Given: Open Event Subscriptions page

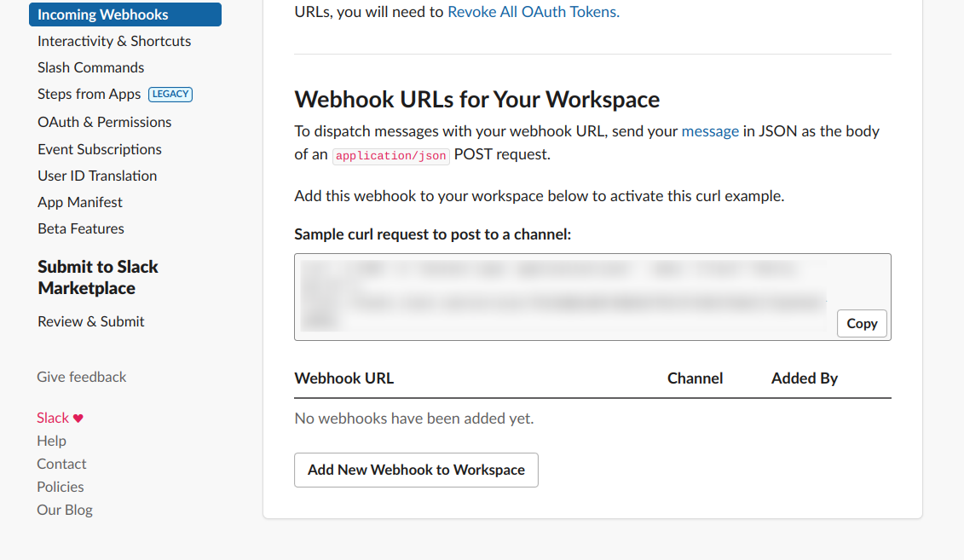Looking at the screenshot, I should point(100,149).
